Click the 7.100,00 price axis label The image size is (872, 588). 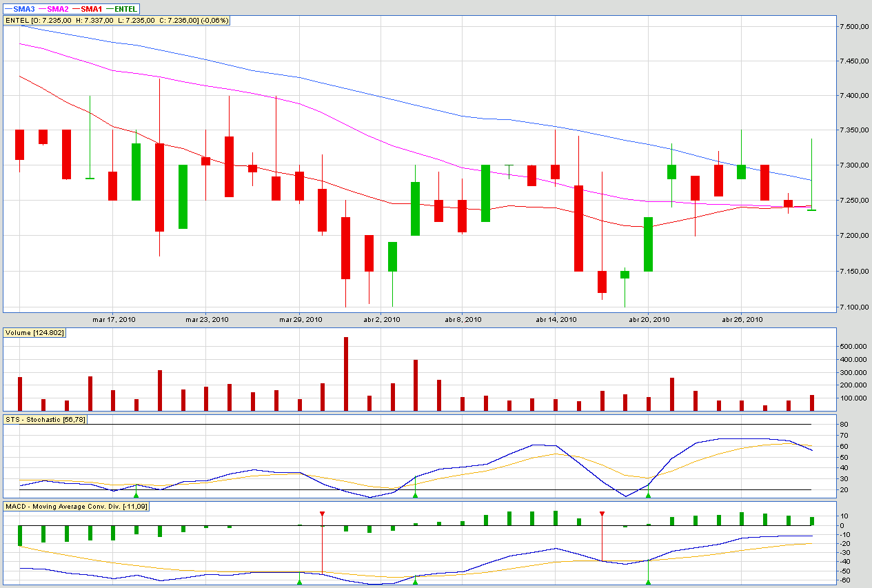853,307
